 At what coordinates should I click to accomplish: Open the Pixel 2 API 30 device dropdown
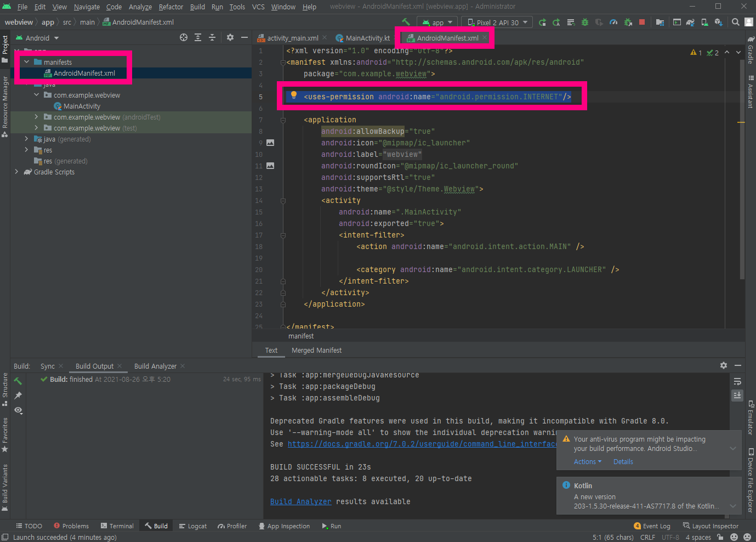(497, 22)
